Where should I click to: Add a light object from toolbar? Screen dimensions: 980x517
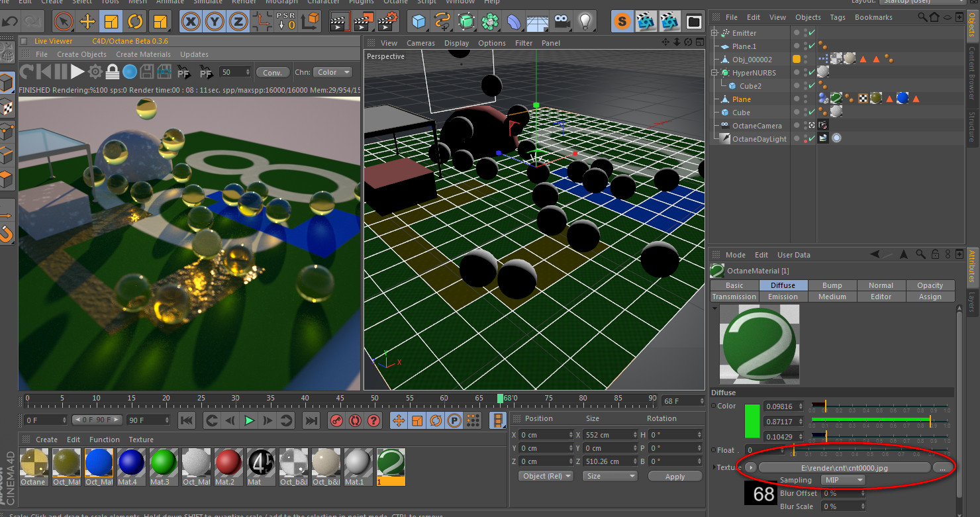coord(585,22)
